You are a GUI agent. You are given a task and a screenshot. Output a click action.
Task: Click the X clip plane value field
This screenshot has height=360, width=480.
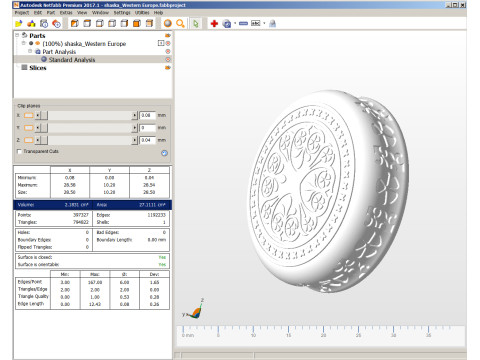(147, 115)
